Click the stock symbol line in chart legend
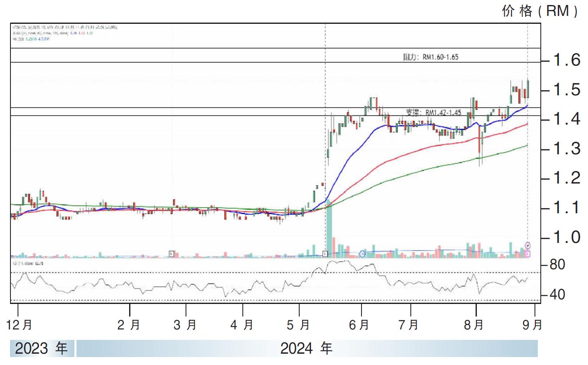The image size is (588, 365). click(65, 27)
